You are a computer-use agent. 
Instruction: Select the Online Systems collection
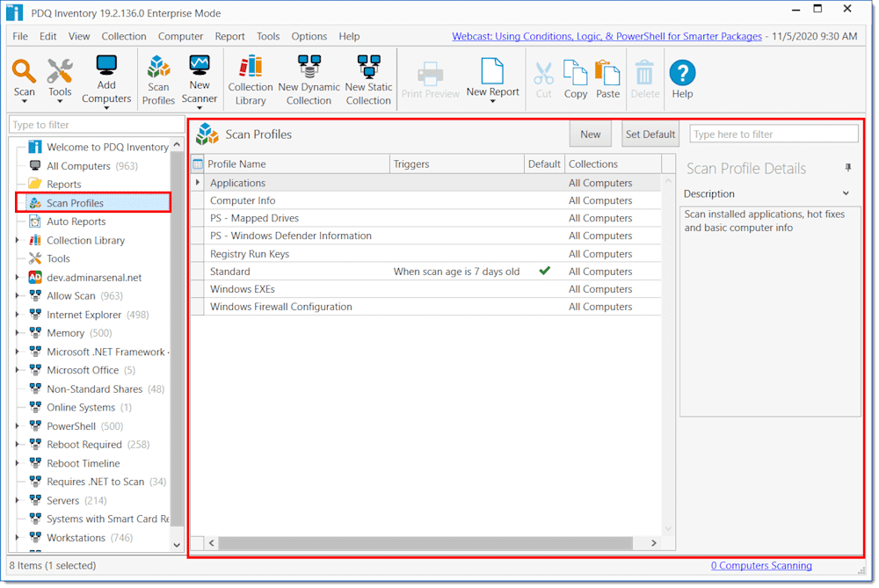coord(81,408)
